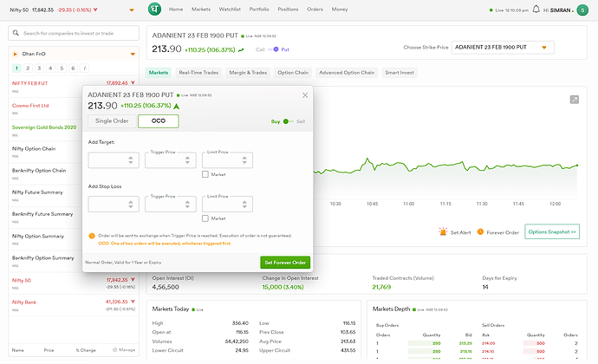Viewport: 598px width, 364px height.
Task: Toggle the Call/Put switch
Action: 274,49
